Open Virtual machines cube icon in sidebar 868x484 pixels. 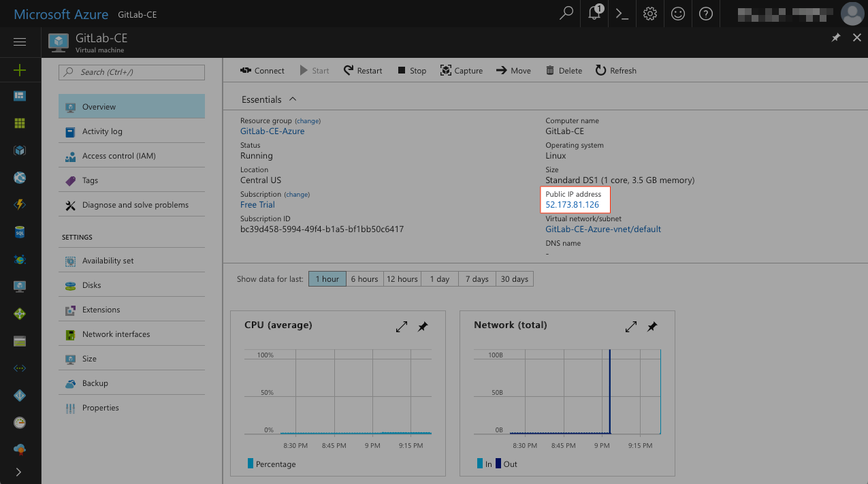[20, 150]
